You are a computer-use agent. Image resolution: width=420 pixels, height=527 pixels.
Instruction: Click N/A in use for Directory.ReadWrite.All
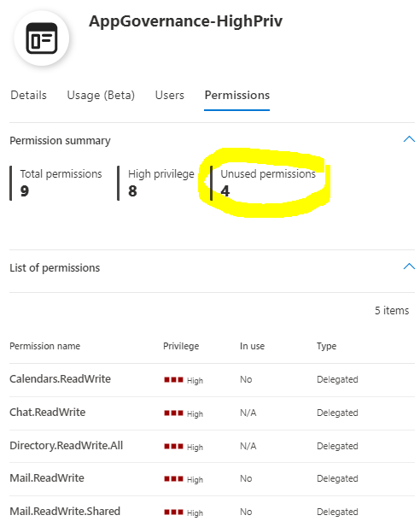[x=248, y=446]
